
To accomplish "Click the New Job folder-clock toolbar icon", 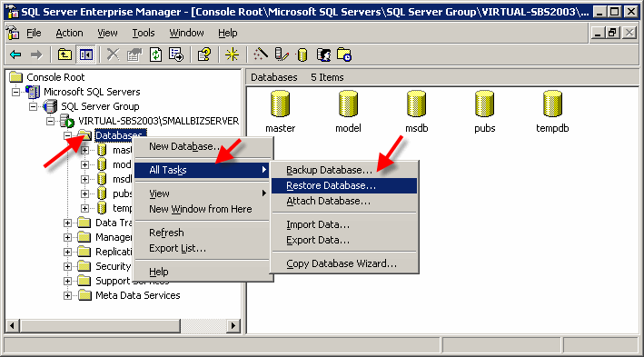I will click(x=344, y=55).
